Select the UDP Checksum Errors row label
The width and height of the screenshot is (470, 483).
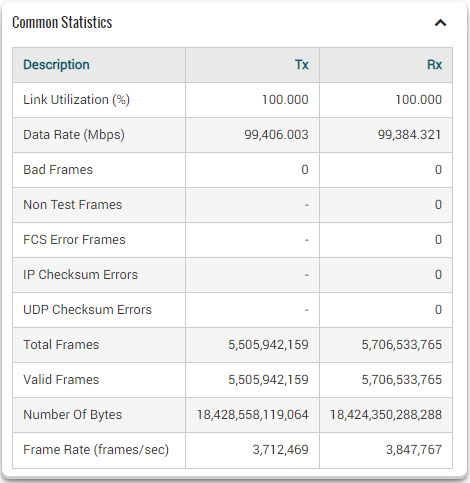[87, 310]
